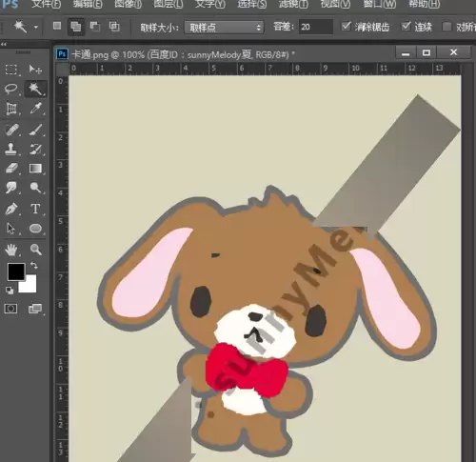Screen dimensions: 476x462
Task: Click Intersect with Selection mode button
Action: coord(114,27)
